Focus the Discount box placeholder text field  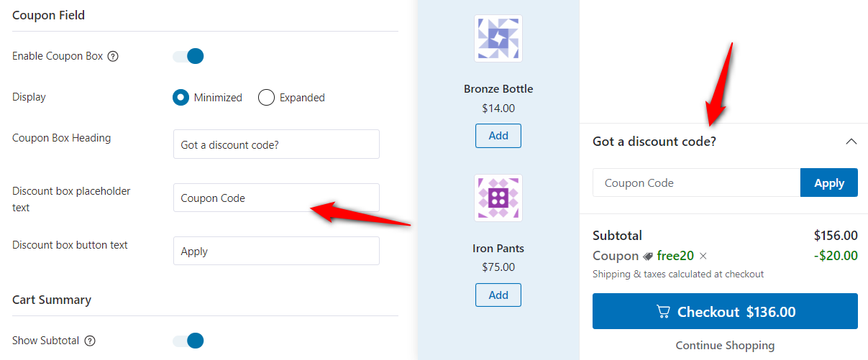[x=276, y=198]
